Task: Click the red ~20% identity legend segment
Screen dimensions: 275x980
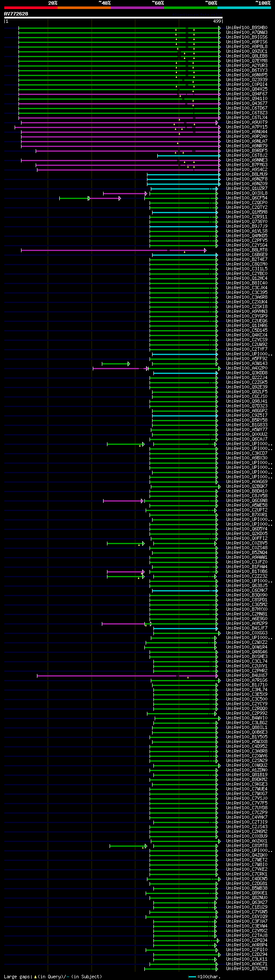Action: point(31,7)
